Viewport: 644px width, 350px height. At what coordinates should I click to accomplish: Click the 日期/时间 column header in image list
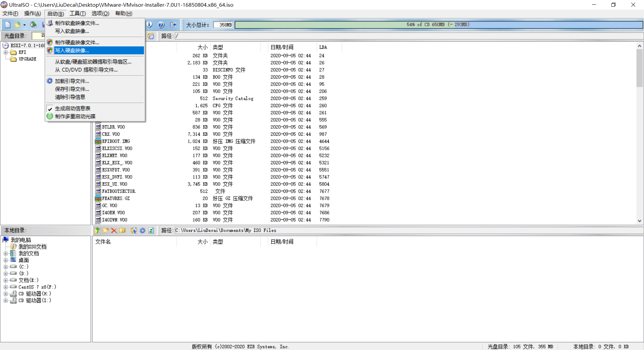[x=292, y=47]
